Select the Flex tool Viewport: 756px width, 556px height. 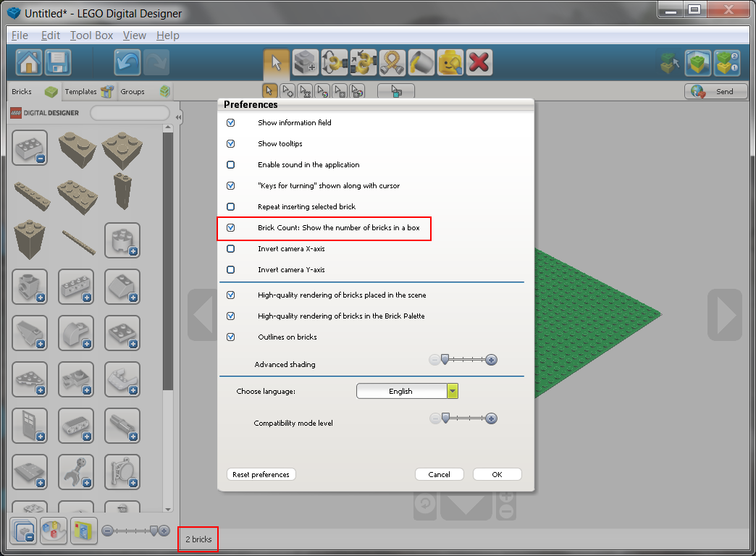tap(392, 63)
